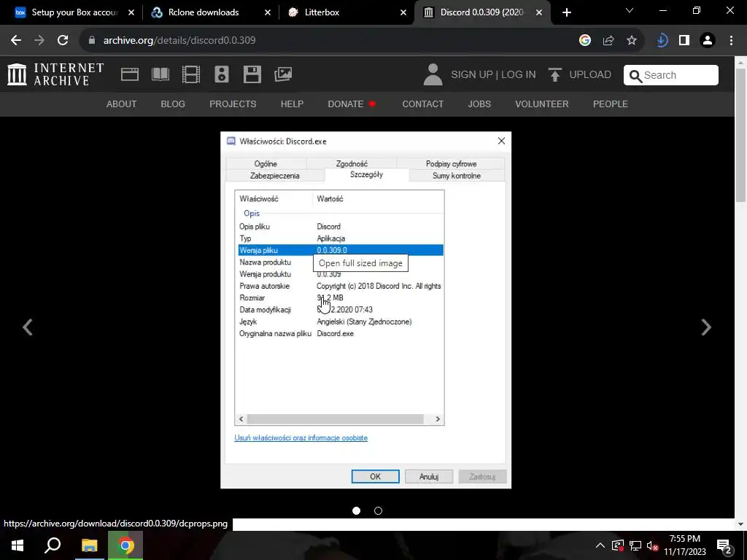
Task: Go back with browser back arrow
Action: (16, 41)
